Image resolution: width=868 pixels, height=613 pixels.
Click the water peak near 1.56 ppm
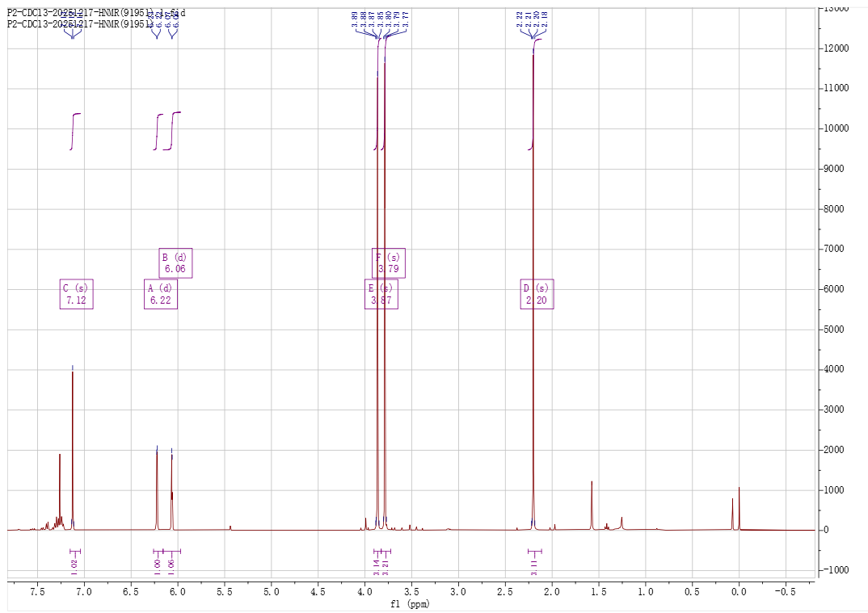pyautogui.click(x=592, y=505)
